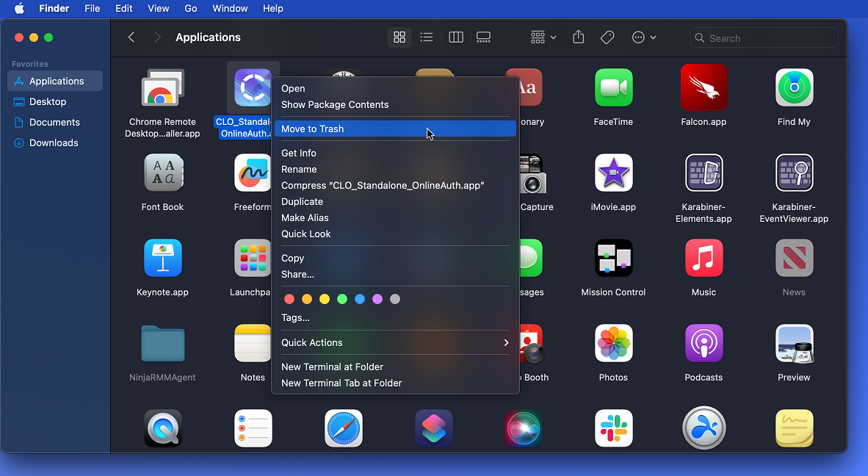Select the Shortcuts app icon
This screenshot has width=868, height=476.
click(x=433, y=428)
